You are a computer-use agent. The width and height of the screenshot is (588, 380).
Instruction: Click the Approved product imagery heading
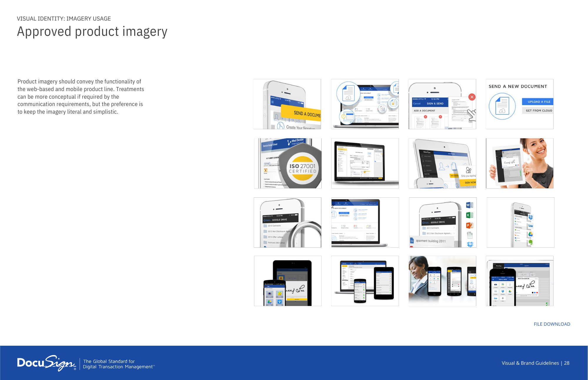[x=92, y=32]
